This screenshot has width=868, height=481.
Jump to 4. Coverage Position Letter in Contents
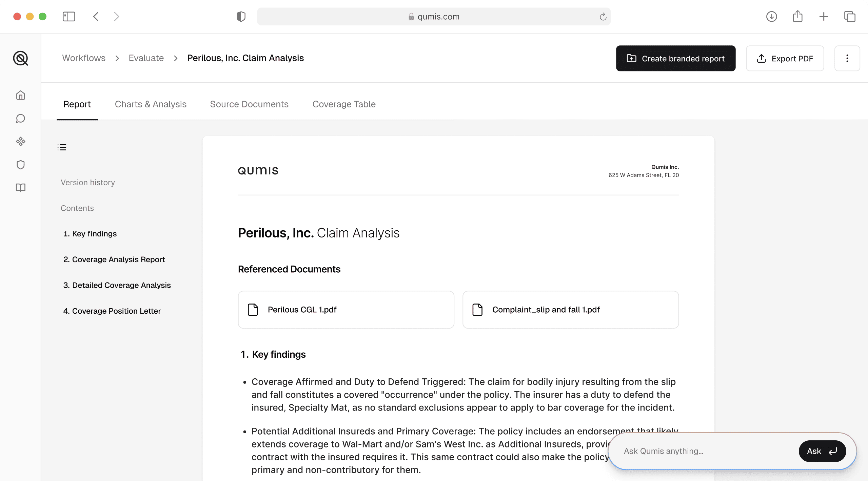point(112,311)
